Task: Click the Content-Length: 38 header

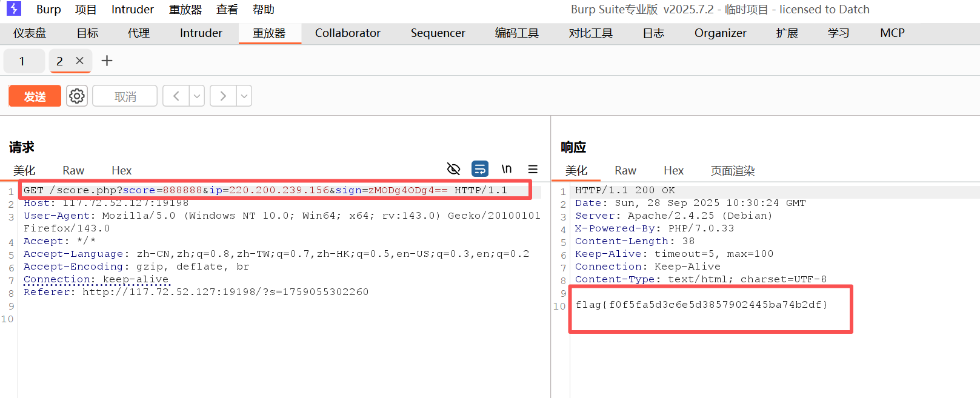Action: pyautogui.click(x=635, y=241)
